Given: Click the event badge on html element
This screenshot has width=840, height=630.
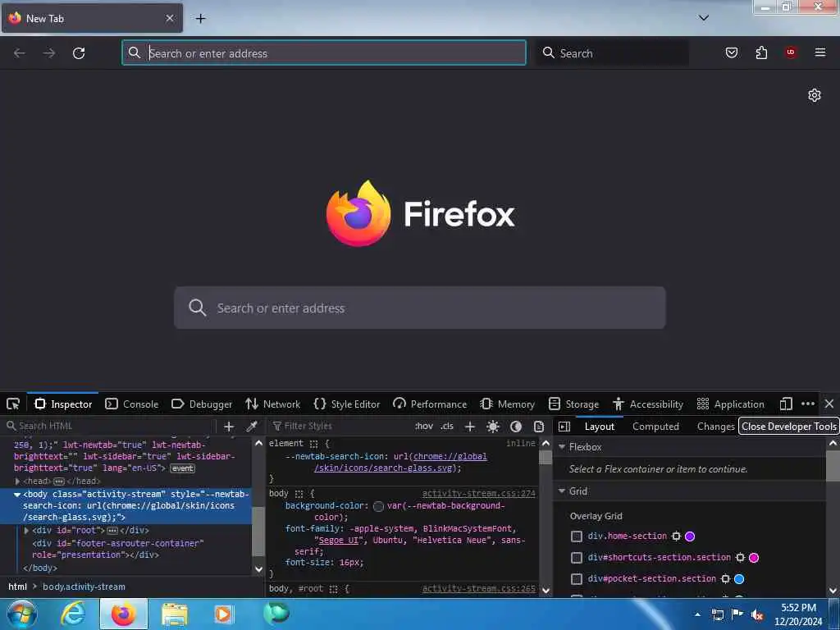Looking at the screenshot, I should [182, 468].
